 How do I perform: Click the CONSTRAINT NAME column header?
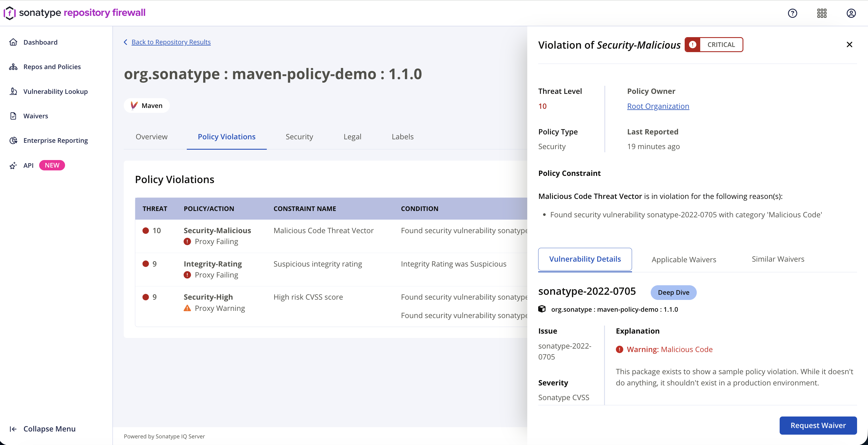(x=304, y=209)
